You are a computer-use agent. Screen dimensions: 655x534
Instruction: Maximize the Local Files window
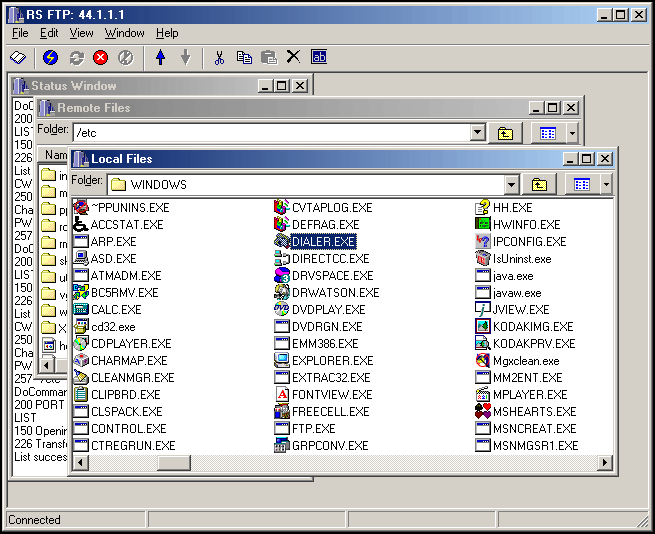(x=587, y=159)
